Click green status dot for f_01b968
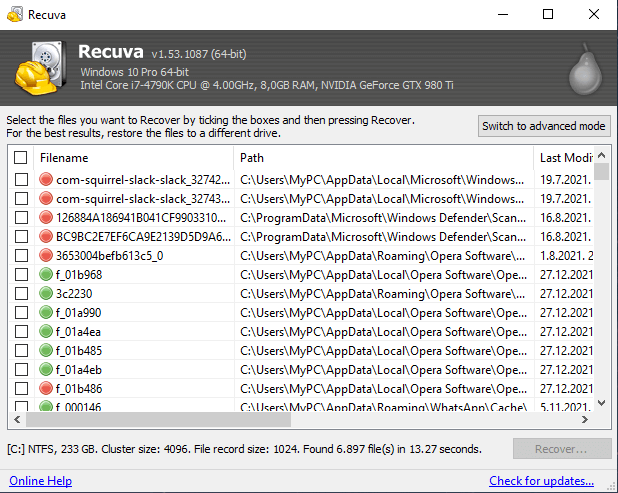Image resolution: width=618 pixels, height=493 pixels. 46,274
